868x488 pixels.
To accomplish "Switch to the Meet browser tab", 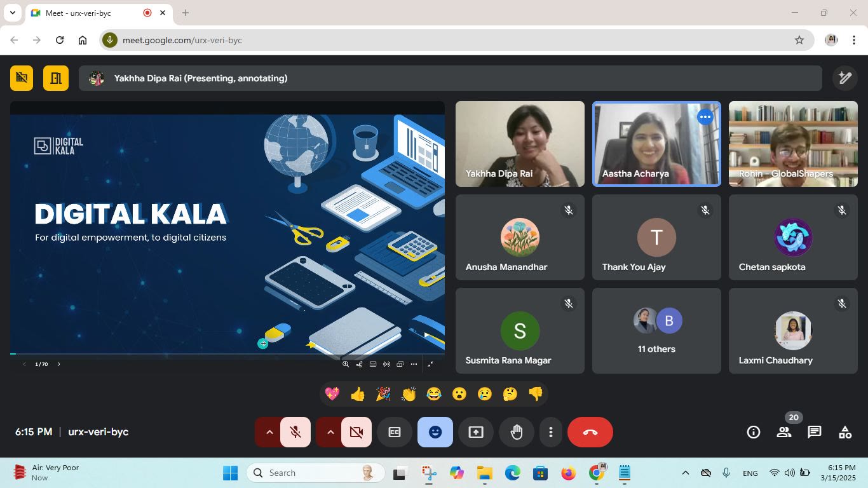I will pyautogui.click(x=98, y=13).
